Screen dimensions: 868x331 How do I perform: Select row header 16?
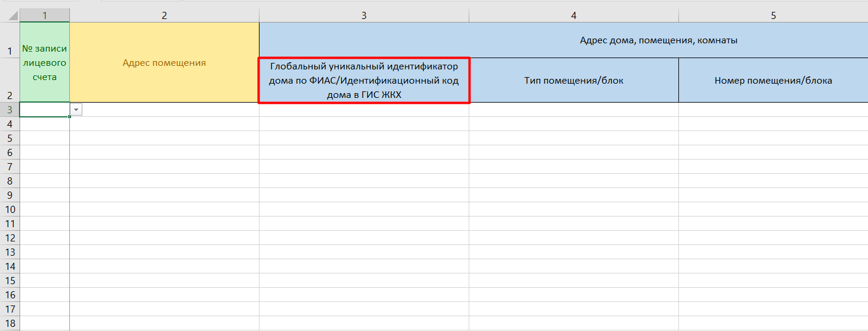(x=9, y=295)
